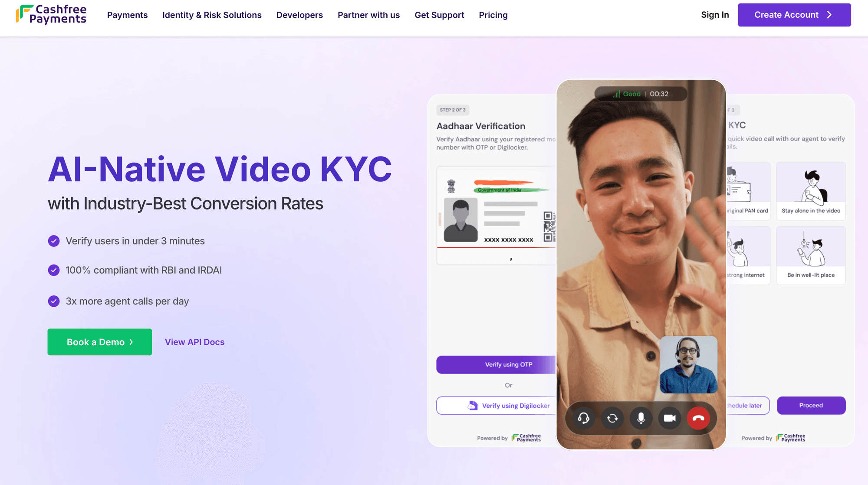Click the AI-Native Video KYC headline
Screen dimensions: 868x485
pyautogui.click(x=220, y=169)
